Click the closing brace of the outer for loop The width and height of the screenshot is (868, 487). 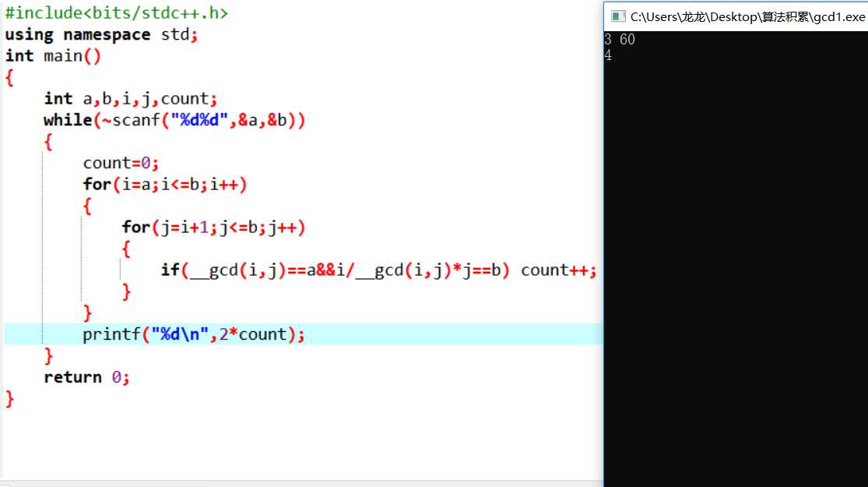coord(87,313)
